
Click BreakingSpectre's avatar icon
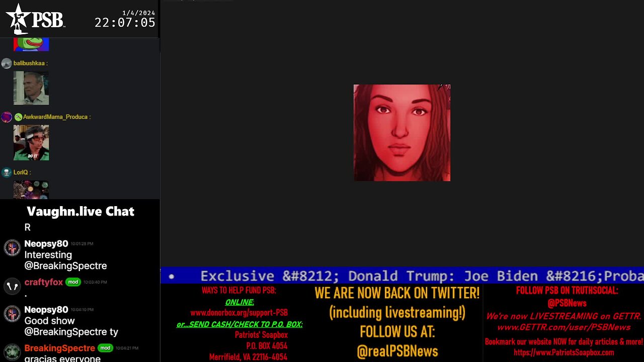tap(12, 352)
